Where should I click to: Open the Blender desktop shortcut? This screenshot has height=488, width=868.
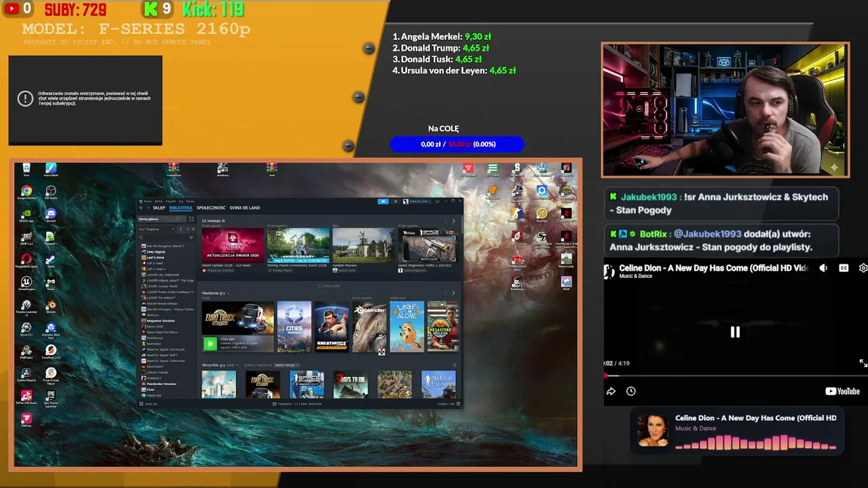click(51, 306)
